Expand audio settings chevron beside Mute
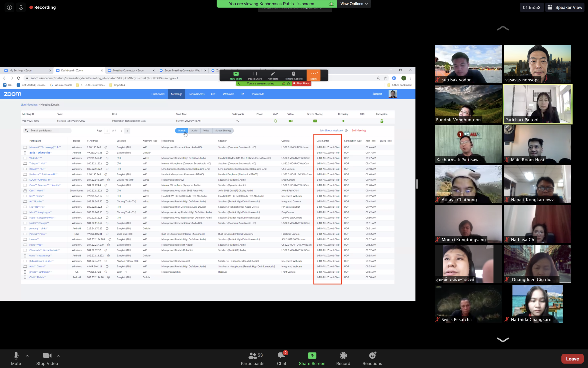This screenshot has height=368, width=588. (x=27, y=356)
